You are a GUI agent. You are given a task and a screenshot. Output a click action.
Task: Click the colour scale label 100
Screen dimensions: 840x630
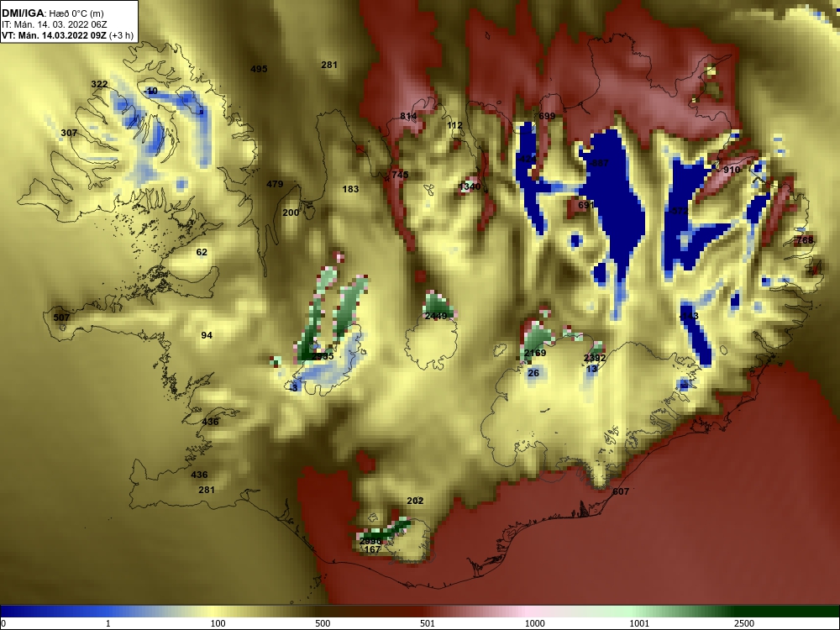click(218, 623)
